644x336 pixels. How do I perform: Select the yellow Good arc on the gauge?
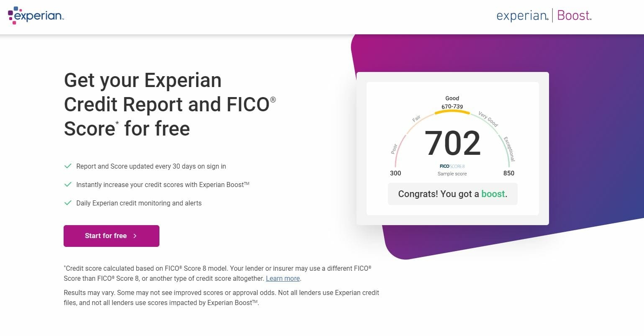point(452,112)
